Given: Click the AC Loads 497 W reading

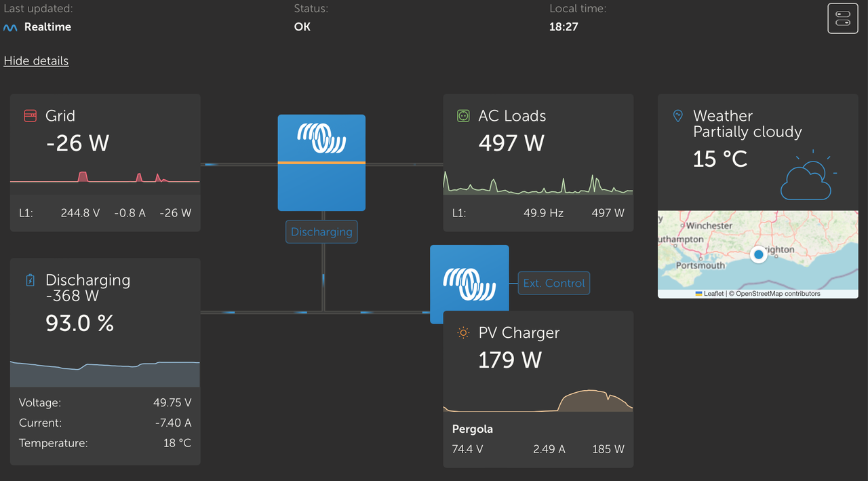Looking at the screenshot, I should coord(511,143).
